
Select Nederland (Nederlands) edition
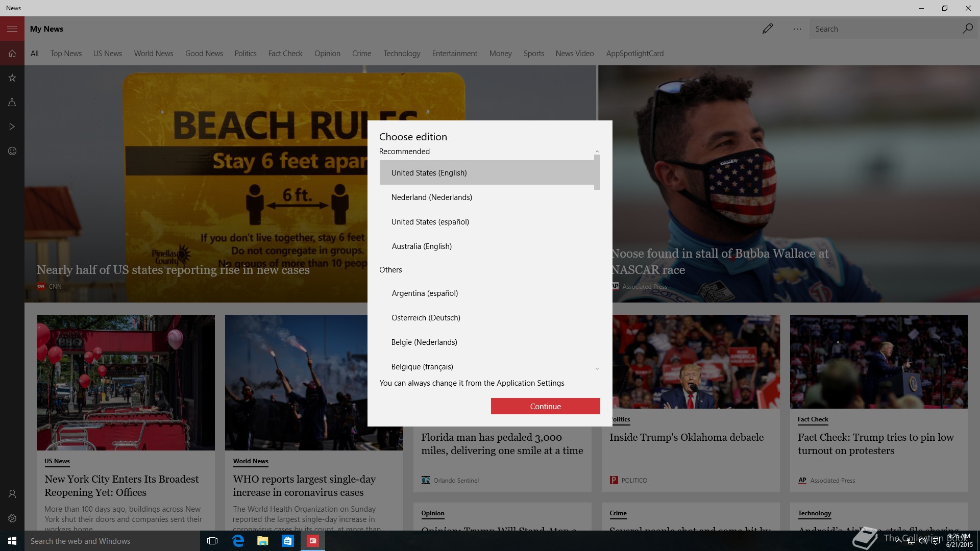click(x=487, y=197)
